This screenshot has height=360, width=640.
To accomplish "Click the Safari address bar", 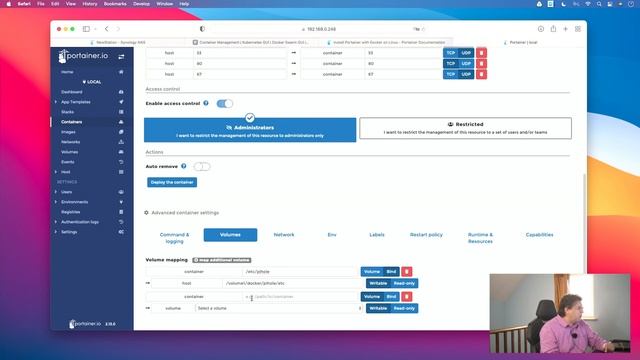I will pyautogui.click(x=321, y=29).
